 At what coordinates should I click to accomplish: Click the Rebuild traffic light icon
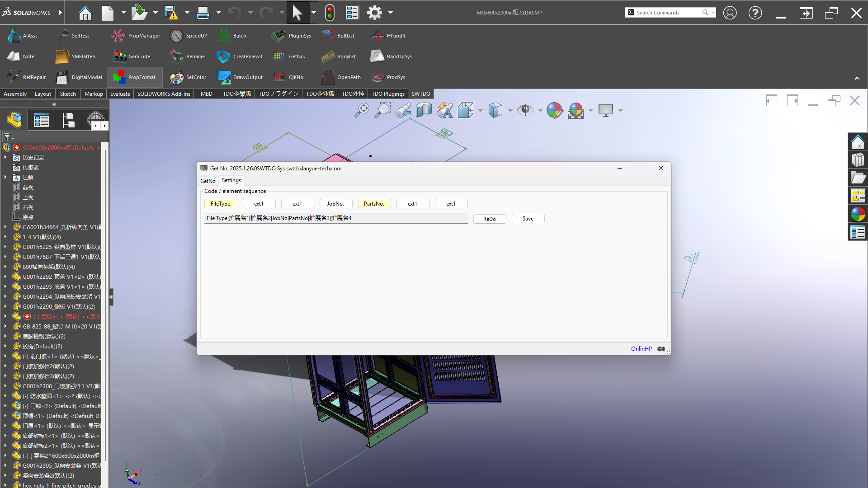[x=330, y=13]
